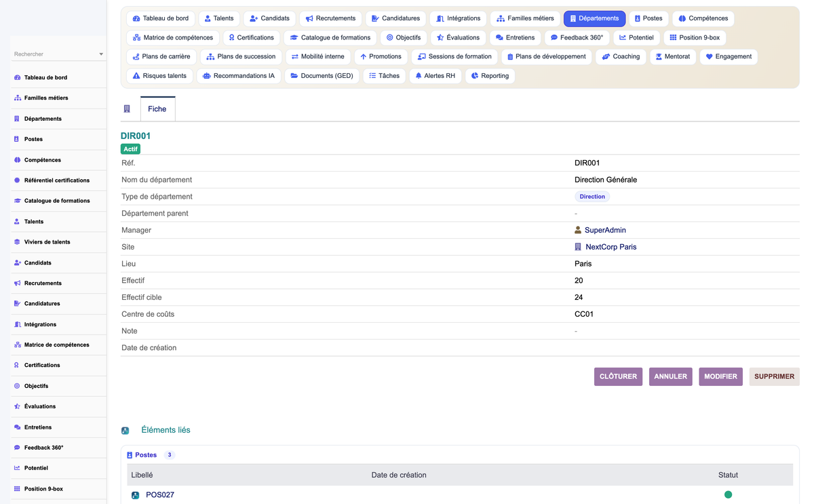
Task: Select the active Départements top menu pill
Action: [x=594, y=18]
